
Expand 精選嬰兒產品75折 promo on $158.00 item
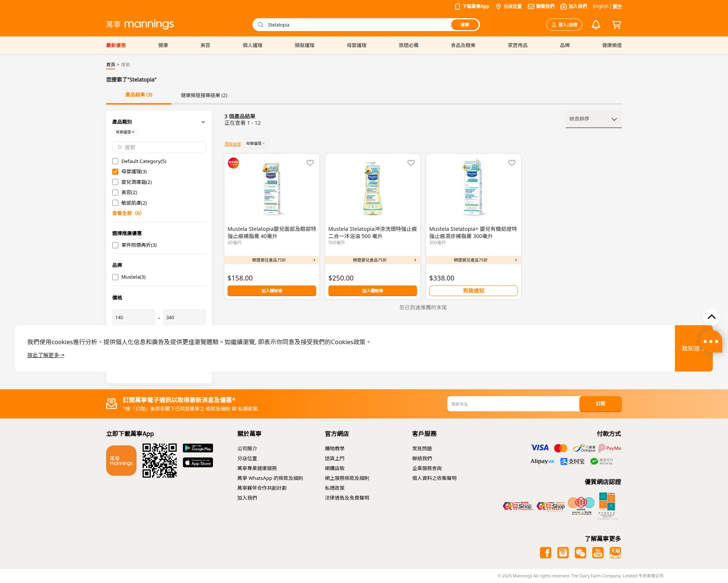tap(272, 260)
